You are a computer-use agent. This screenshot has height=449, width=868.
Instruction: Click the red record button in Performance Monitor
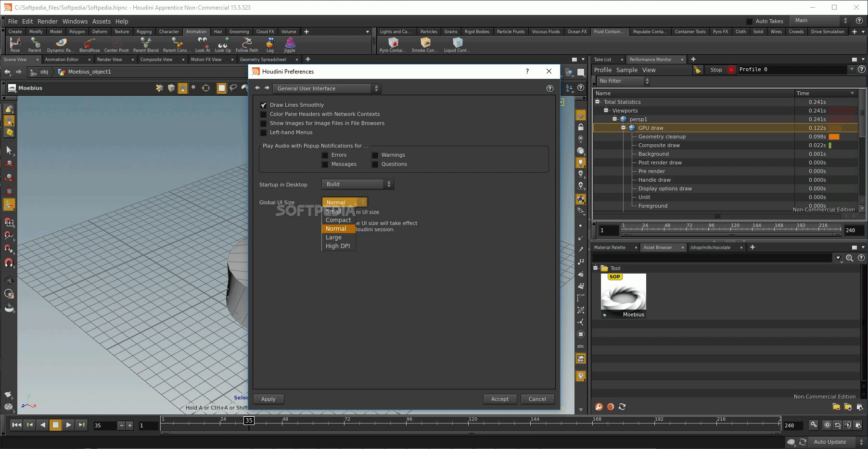pyautogui.click(x=731, y=70)
